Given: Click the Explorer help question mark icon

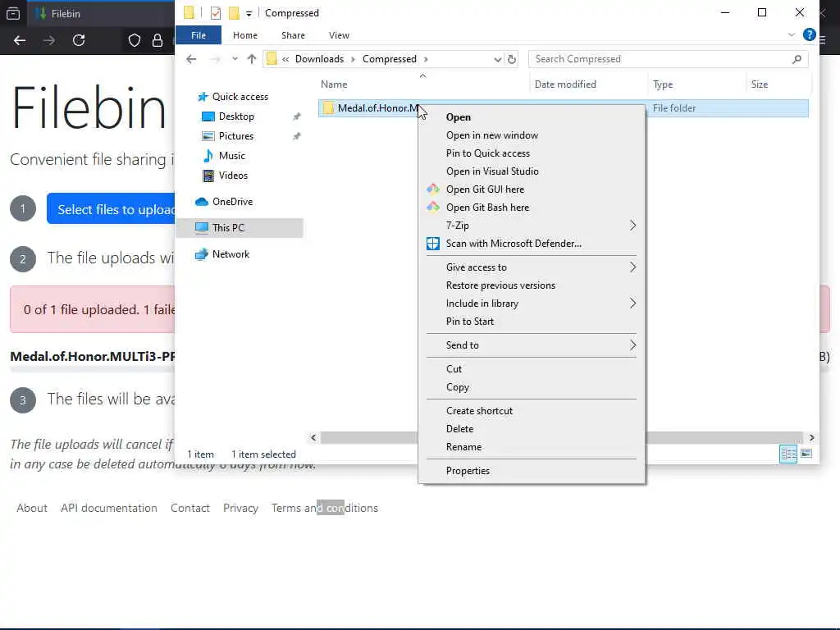Looking at the screenshot, I should (810, 34).
